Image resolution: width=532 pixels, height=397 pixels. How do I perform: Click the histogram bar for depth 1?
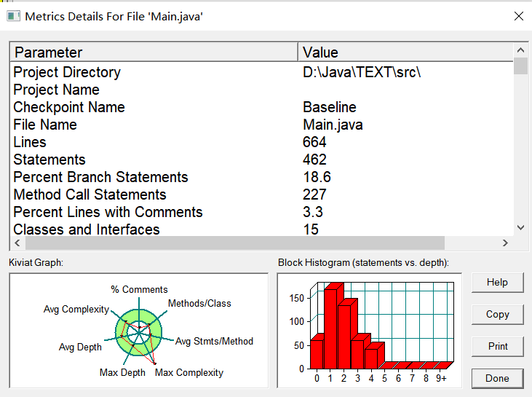pos(332,328)
